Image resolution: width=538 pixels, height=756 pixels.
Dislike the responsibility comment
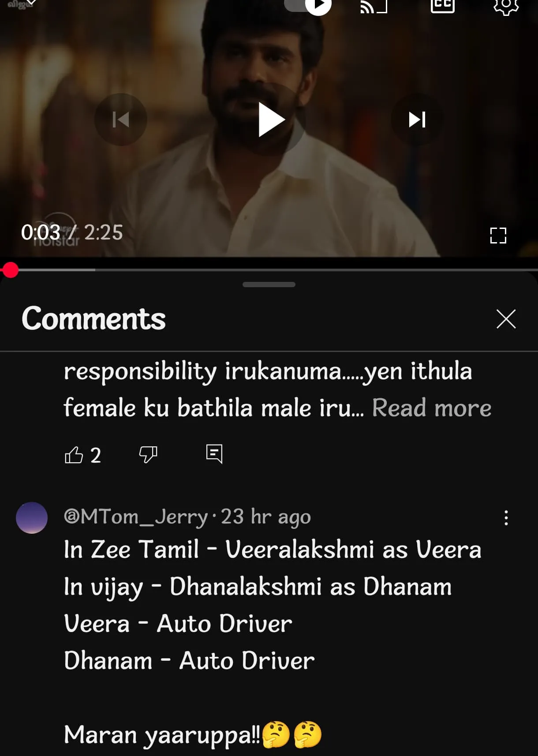point(148,455)
